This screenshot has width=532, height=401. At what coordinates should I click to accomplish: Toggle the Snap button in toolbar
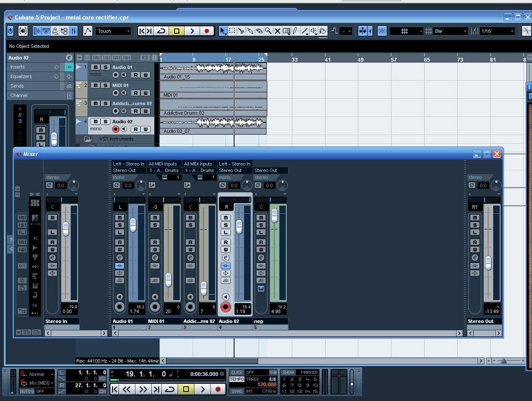pyautogui.click(x=382, y=31)
